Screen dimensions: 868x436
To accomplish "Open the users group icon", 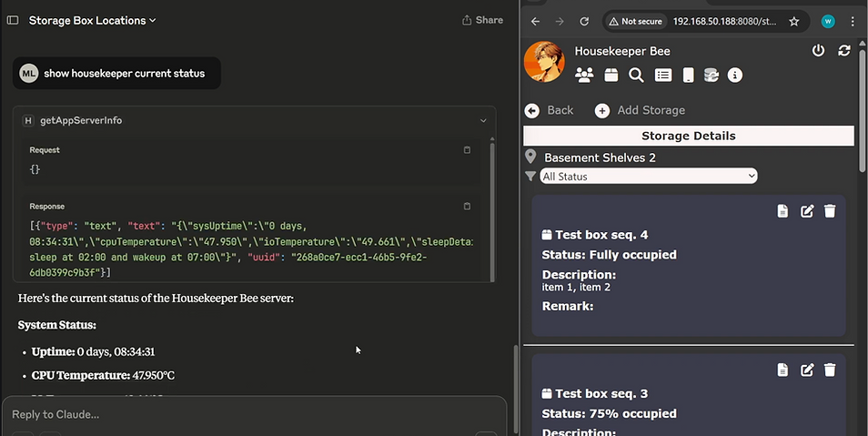I will pyautogui.click(x=584, y=76).
